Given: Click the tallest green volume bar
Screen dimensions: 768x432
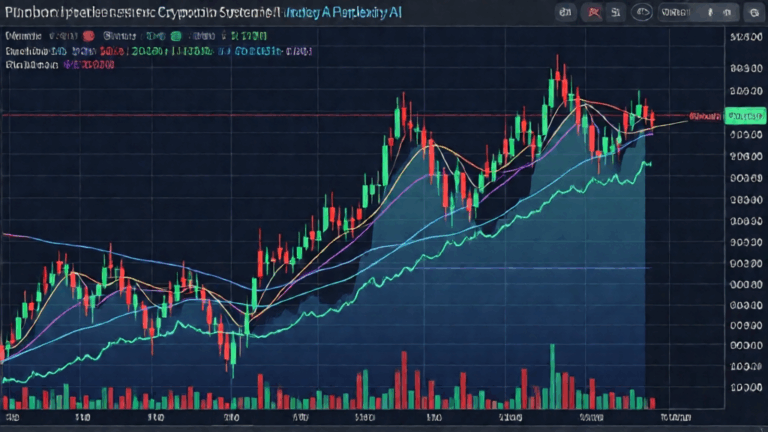Looking at the screenshot, I should click(x=551, y=377).
